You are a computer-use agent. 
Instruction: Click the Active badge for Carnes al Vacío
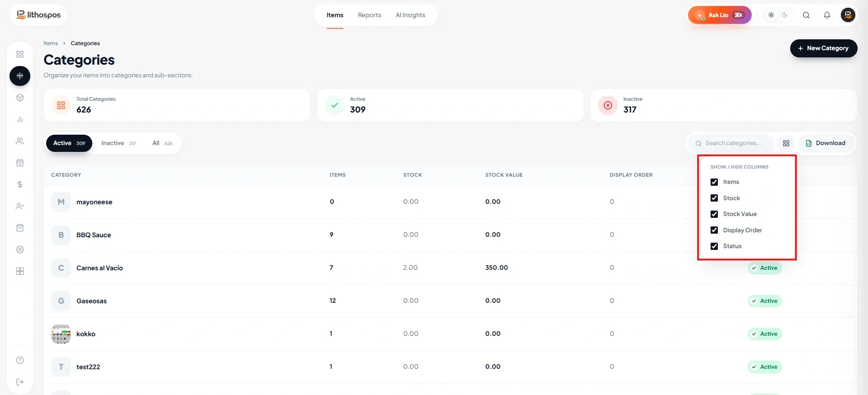(765, 268)
